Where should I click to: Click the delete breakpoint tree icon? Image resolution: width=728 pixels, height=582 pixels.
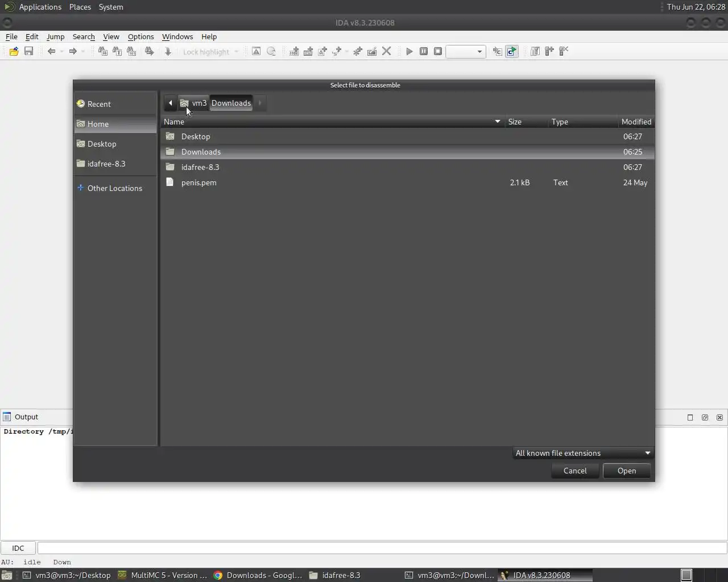(x=564, y=51)
